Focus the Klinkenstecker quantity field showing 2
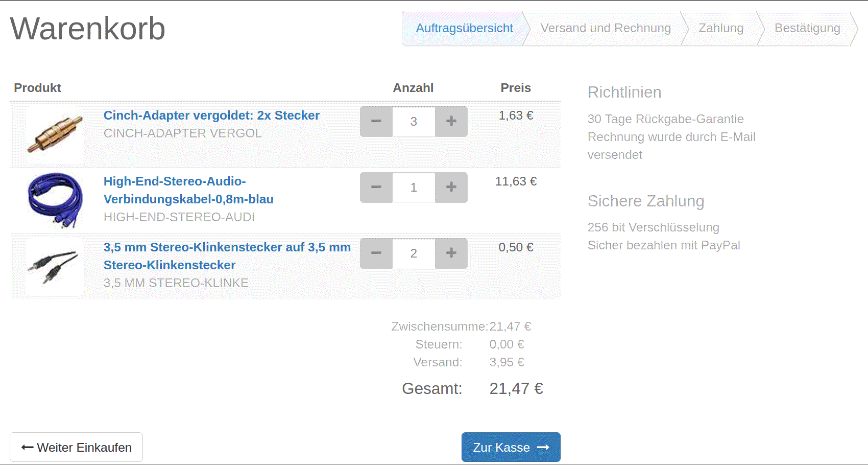Viewport: 868px width, 465px height. point(414,253)
